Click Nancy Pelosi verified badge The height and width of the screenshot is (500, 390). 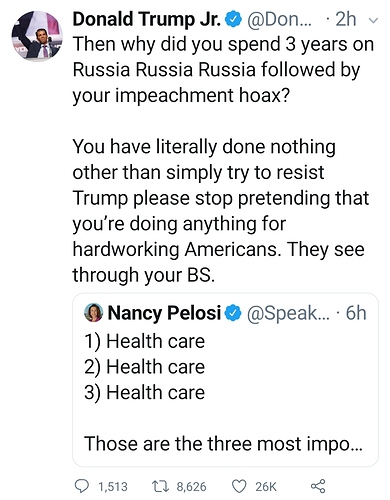pos(234,313)
